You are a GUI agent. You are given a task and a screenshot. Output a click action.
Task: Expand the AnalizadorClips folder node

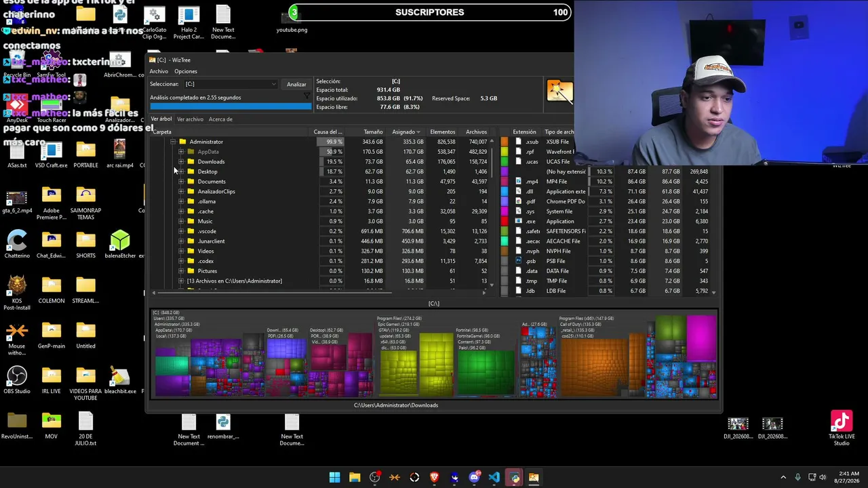click(181, 191)
